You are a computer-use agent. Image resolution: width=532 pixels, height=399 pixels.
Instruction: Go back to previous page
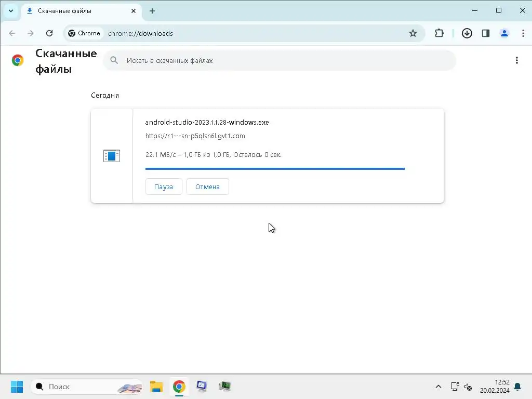coord(12,33)
